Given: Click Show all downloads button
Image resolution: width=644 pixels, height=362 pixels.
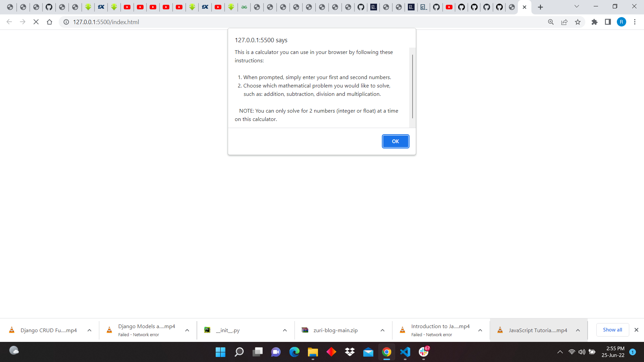Looking at the screenshot, I should tap(612, 330).
